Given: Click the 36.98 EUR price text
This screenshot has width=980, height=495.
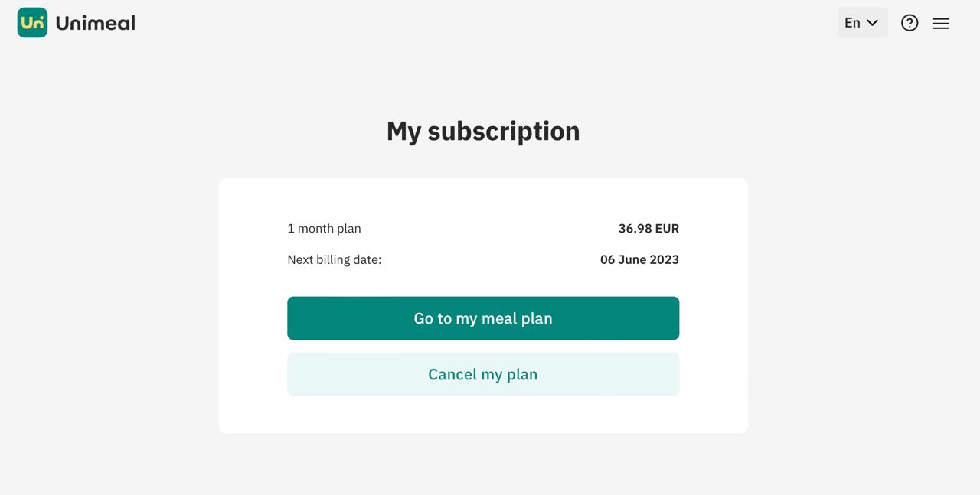Looking at the screenshot, I should tap(648, 228).
